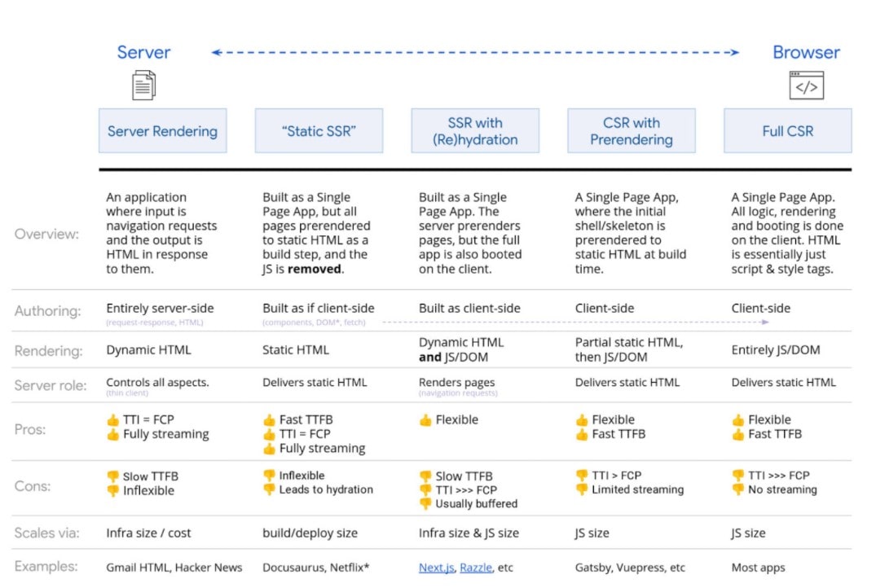
Task: Click the blue Browser heading text
Action: pos(806,53)
